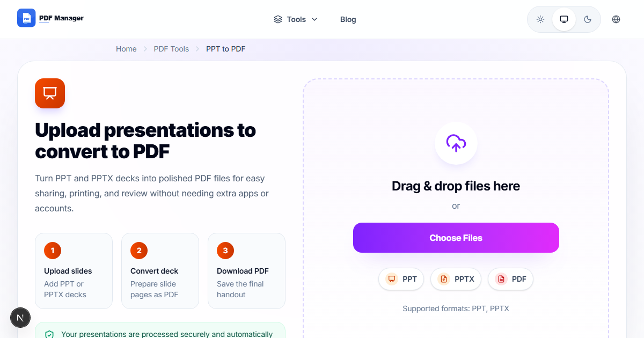644x338 pixels.
Task: Select the Convert deck step card
Action: tap(160, 271)
